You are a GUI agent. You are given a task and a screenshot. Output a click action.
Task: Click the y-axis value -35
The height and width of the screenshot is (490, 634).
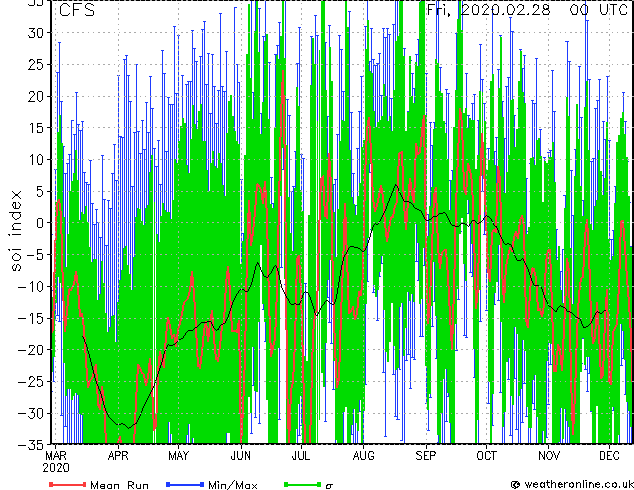(31, 445)
